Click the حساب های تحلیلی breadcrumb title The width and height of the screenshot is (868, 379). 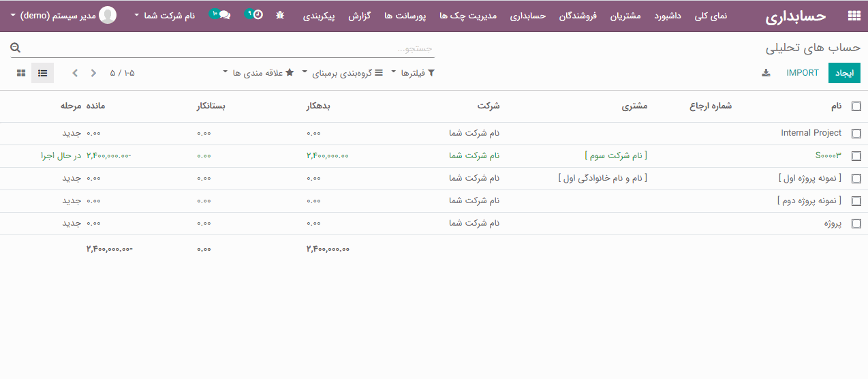[x=813, y=48]
